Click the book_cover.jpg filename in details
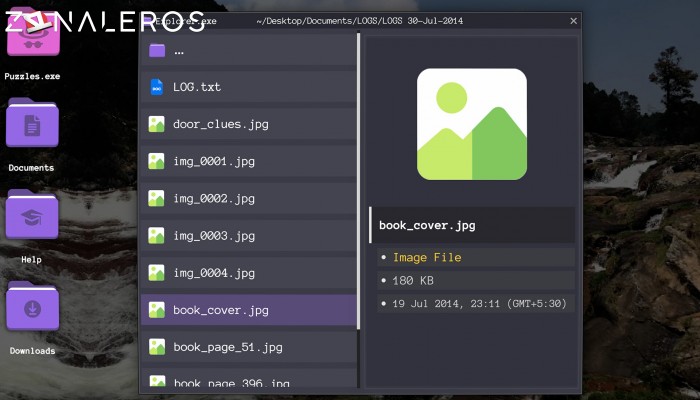 427,225
